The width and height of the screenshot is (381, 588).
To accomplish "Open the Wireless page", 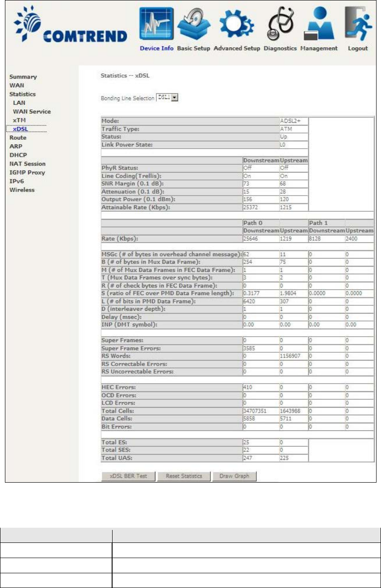I will [22, 190].
